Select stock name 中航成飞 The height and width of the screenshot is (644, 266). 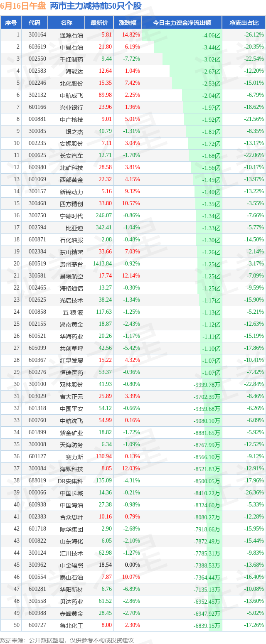tap(71, 96)
